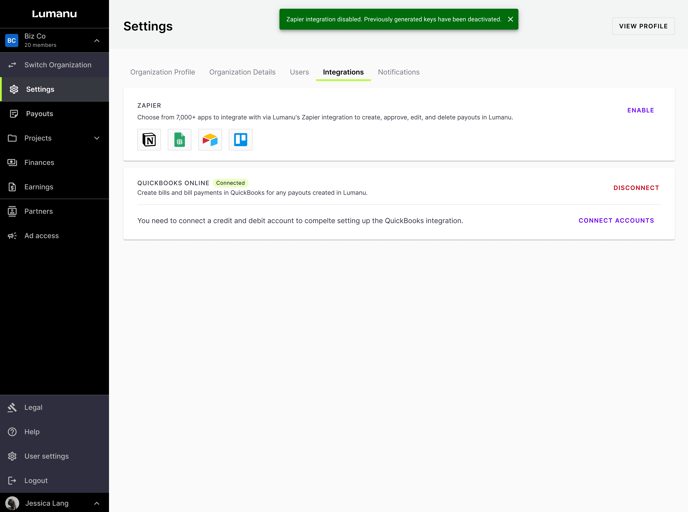
Task: Expand the Projects submenu chevron
Action: 96,138
